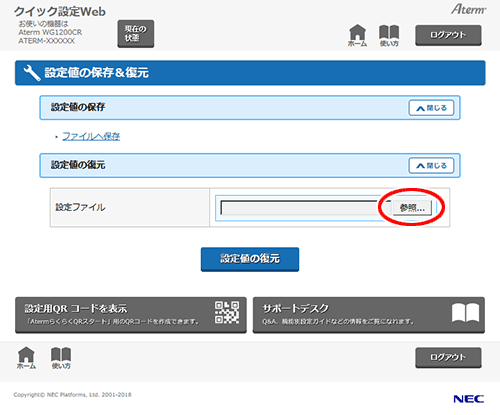Click the top ログアウト button
The width and height of the screenshot is (500, 415).
(448, 35)
